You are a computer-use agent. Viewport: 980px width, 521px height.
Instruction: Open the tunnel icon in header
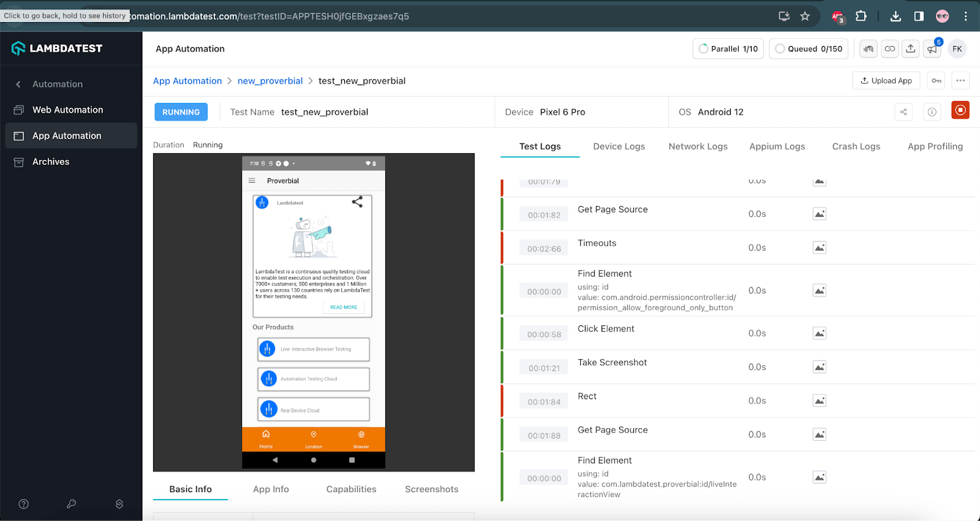pos(869,49)
